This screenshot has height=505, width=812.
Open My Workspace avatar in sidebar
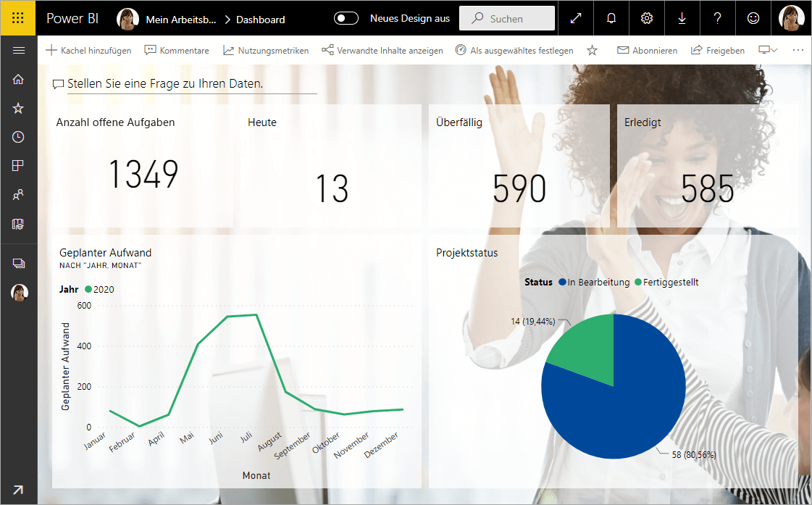pyautogui.click(x=19, y=292)
